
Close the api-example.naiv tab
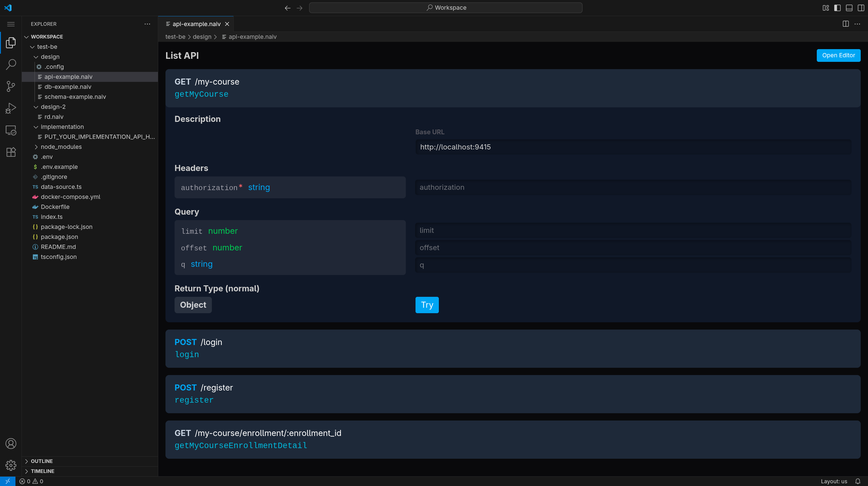[x=227, y=24]
